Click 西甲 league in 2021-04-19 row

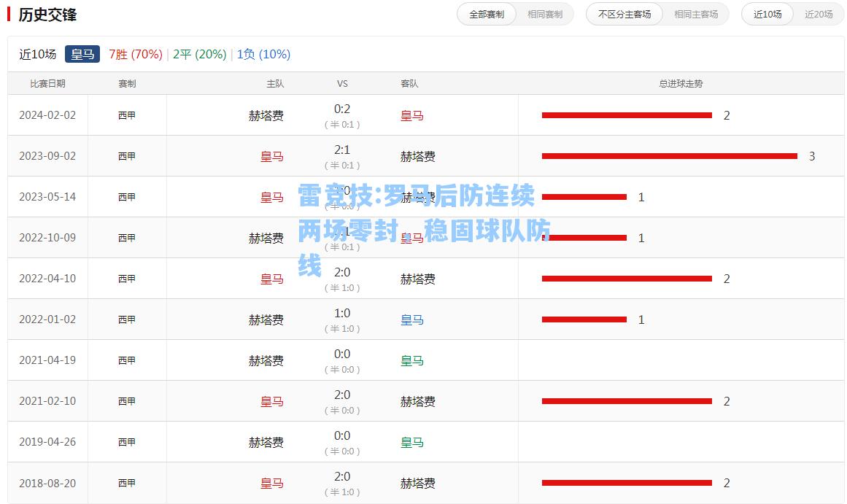(127, 360)
